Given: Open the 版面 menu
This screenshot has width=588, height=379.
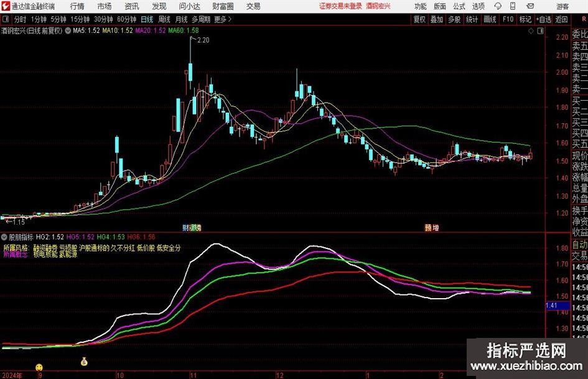Looking at the screenshot, I should pos(440,6).
